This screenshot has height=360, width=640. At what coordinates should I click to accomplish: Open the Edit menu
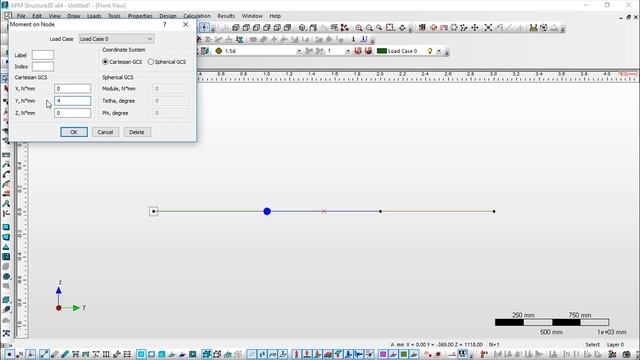[x=37, y=16]
